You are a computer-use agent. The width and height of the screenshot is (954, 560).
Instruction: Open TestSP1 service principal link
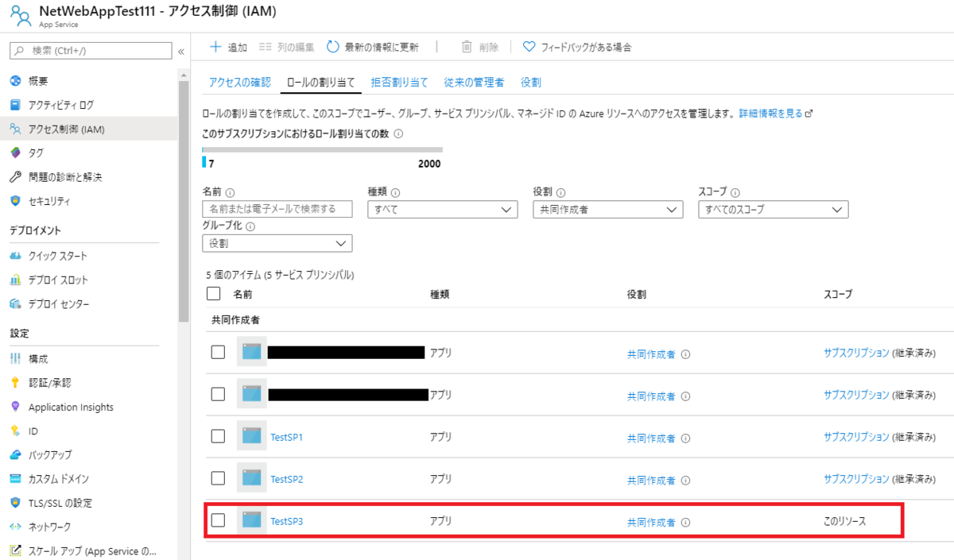point(286,437)
